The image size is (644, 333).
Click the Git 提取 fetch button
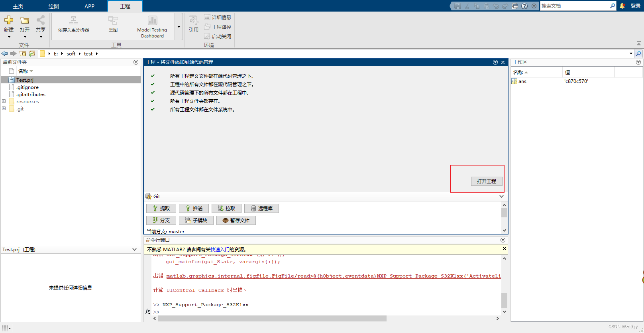coord(161,208)
